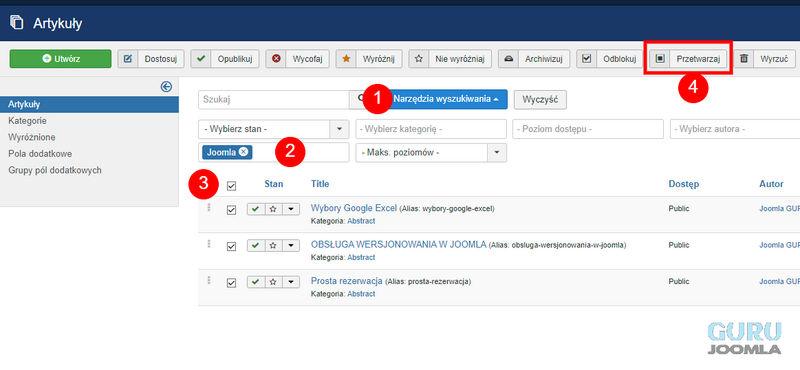The height and width of the screenshot is (370, 800).
Task: Sort by Autor column
Action: pyautogui.click(x=771, y=184)
